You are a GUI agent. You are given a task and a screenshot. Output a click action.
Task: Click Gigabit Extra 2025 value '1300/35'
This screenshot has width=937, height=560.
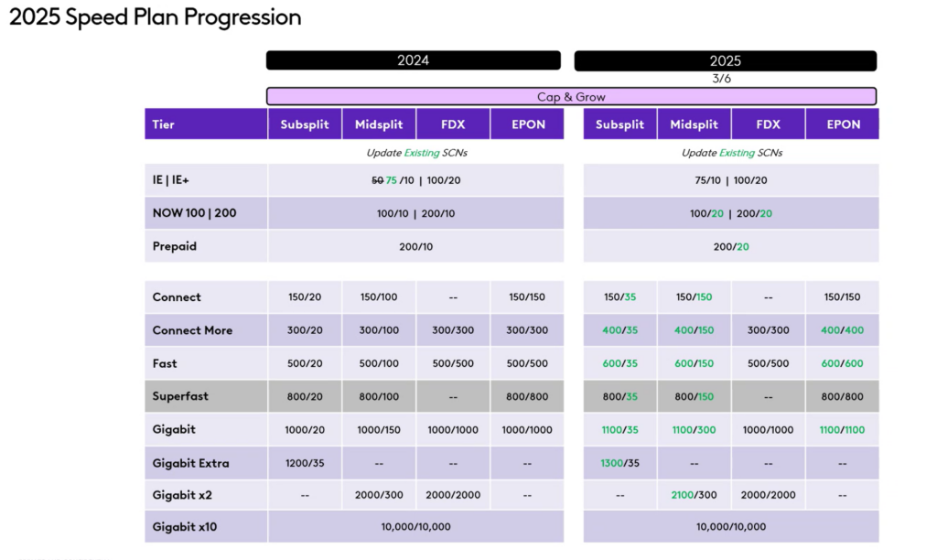coord(619,463)
